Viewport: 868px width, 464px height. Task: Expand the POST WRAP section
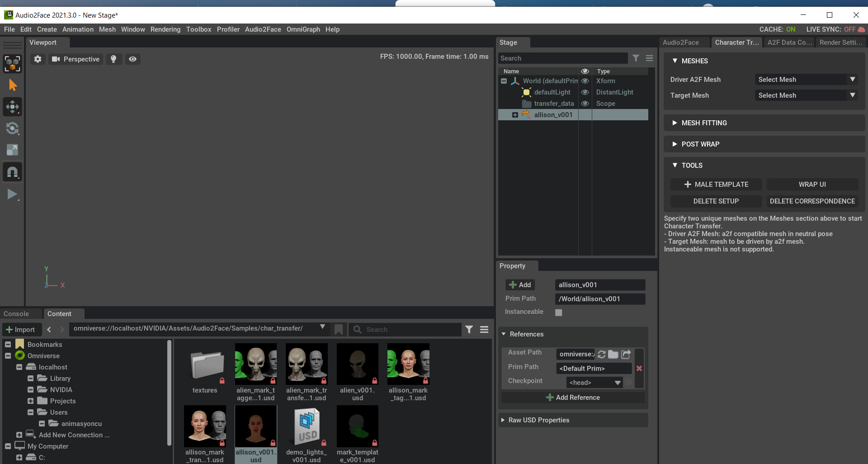675,144
